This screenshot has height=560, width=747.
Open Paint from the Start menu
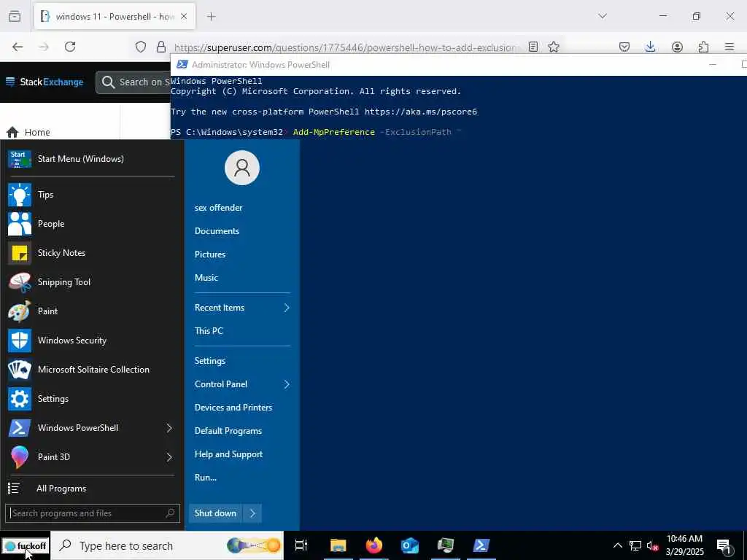(90, 311)
